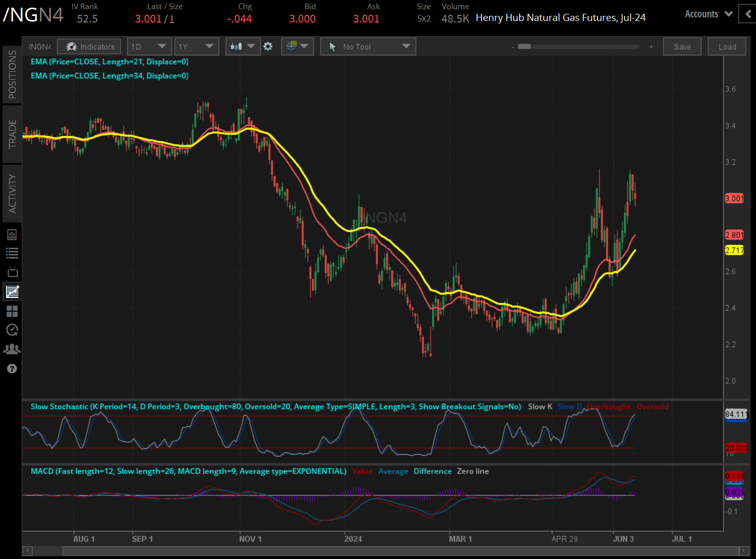Viewport: 756px width, 559px height.
Task: Open the Accounts dropdown menu
Action: coord(708,14)
